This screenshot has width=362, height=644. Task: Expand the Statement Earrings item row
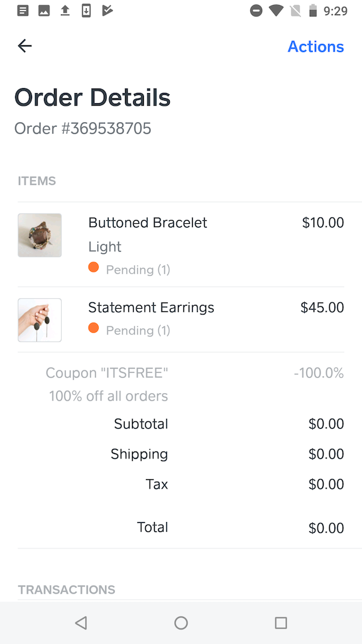(181, 318)
